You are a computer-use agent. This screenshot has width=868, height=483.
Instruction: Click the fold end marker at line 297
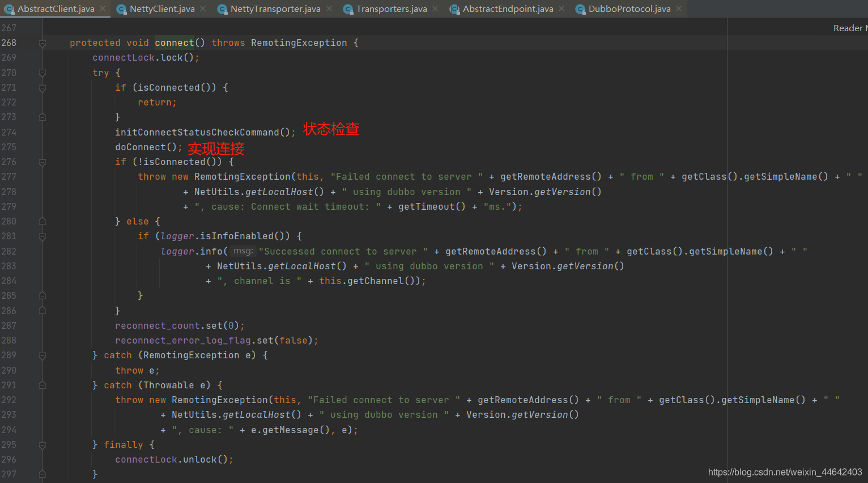click(42, 474)
